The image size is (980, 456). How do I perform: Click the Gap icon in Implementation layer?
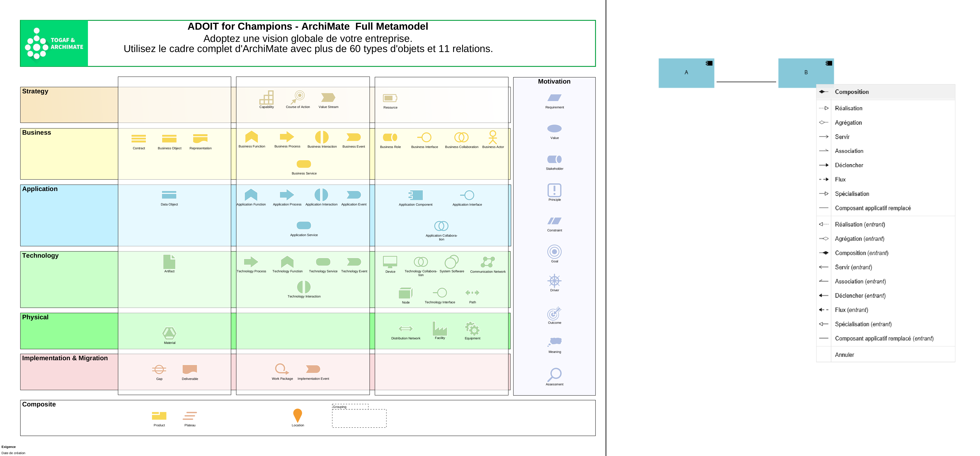(159, 368)
